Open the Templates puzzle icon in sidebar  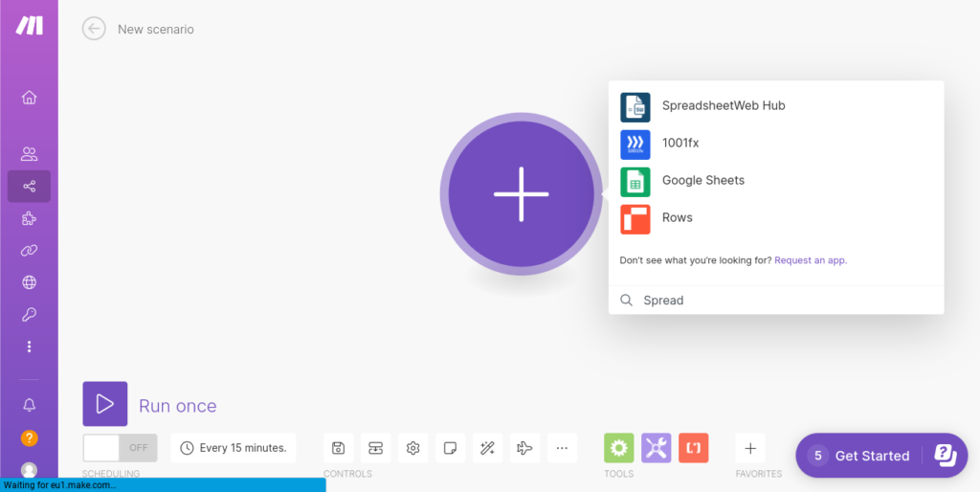pos(29,218)
